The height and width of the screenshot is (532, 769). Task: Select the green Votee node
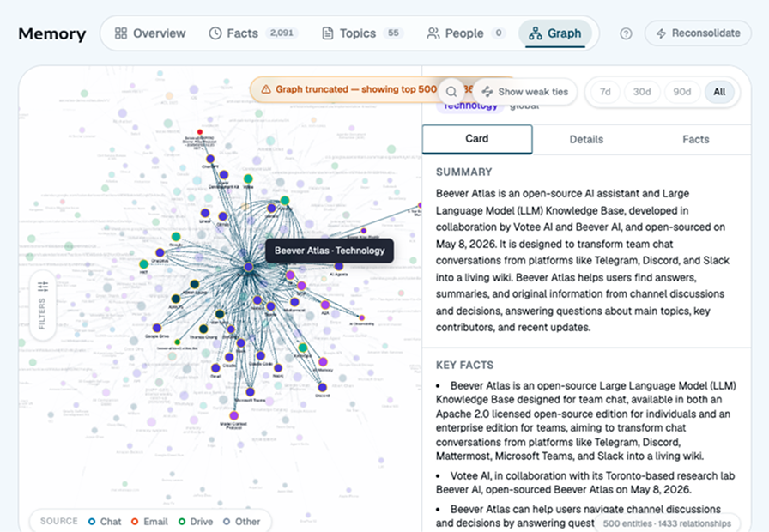click(248, 178)
